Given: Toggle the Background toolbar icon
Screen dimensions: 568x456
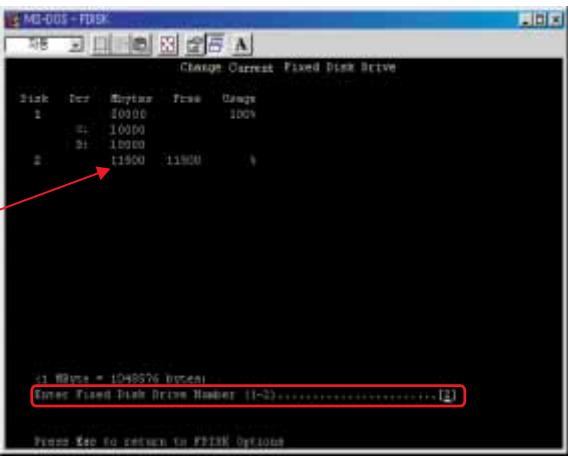Looking at the screenshot, I should [216, 45].
